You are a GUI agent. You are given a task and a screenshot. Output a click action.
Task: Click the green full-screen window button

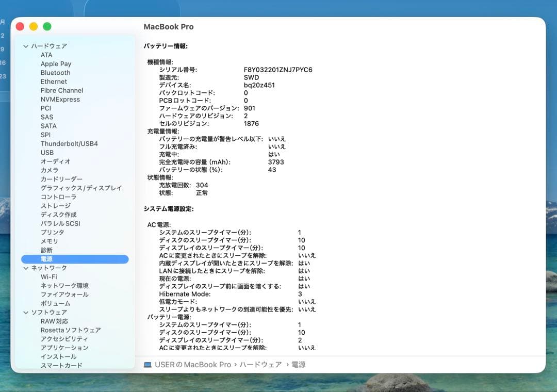pos(47,26)
